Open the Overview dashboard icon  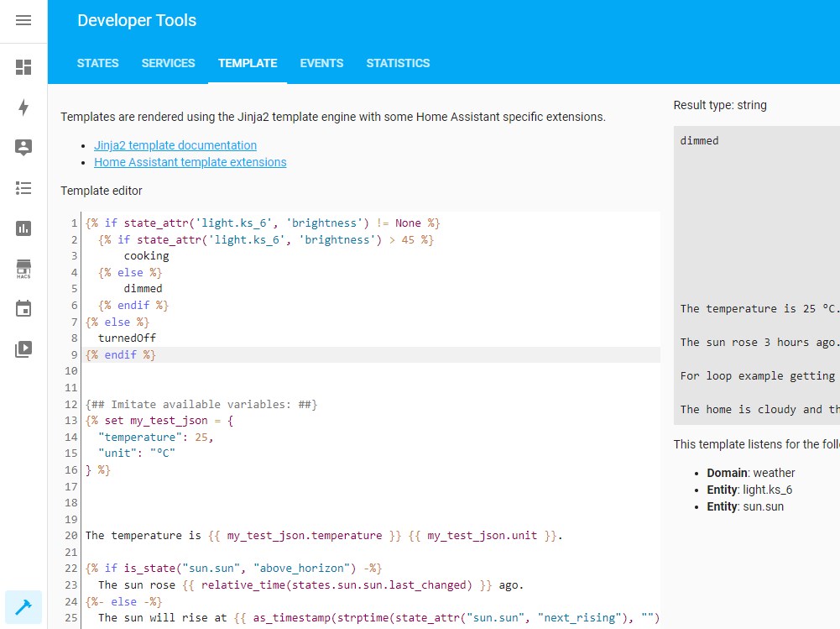23,67
